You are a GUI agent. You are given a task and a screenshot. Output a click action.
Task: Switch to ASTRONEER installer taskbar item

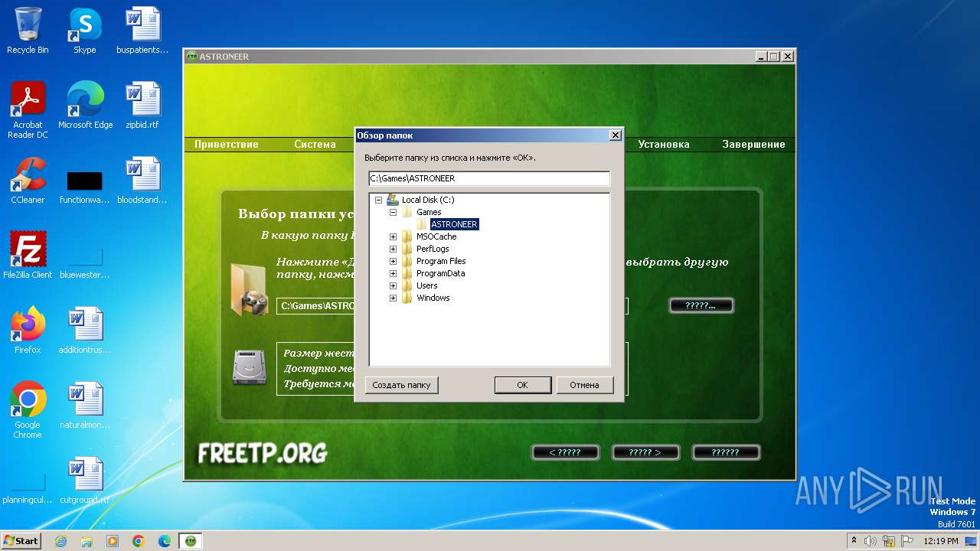pos(191,541)
